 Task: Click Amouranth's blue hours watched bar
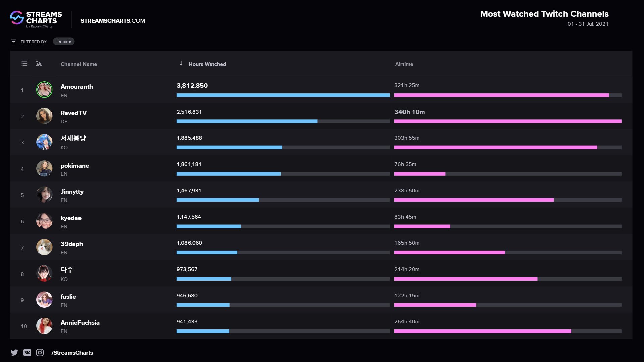click(x=283, y=95)
